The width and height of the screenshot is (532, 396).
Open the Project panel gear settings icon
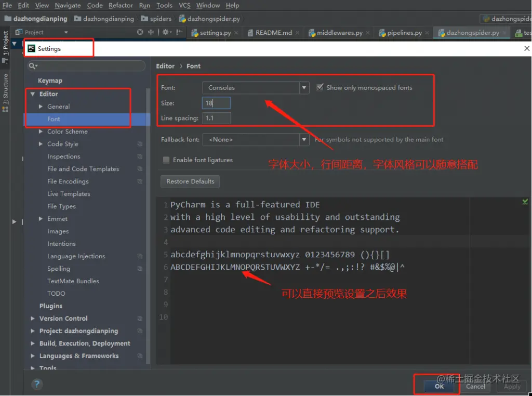(x=166, y=32)
